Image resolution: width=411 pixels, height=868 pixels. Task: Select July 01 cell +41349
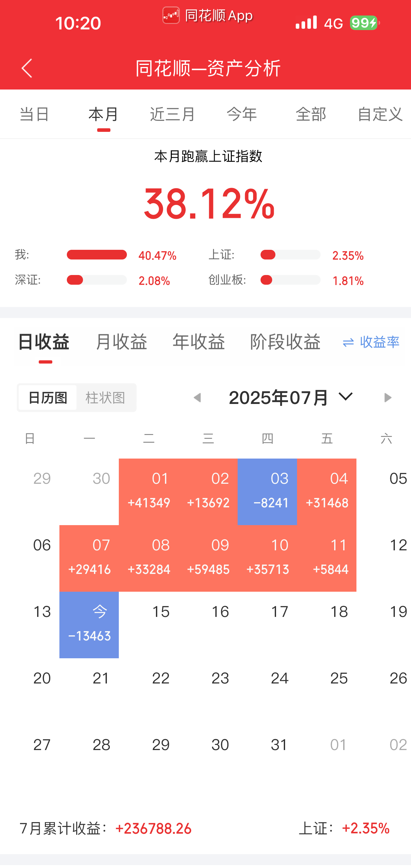149,492
